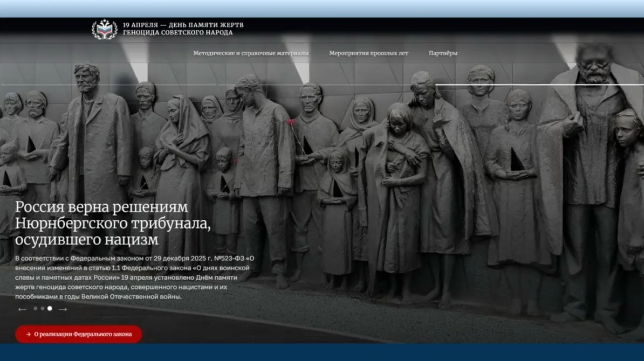Go to next slide with right arrow
This screenshot has height=361, width=644.
tap(63, 309)
